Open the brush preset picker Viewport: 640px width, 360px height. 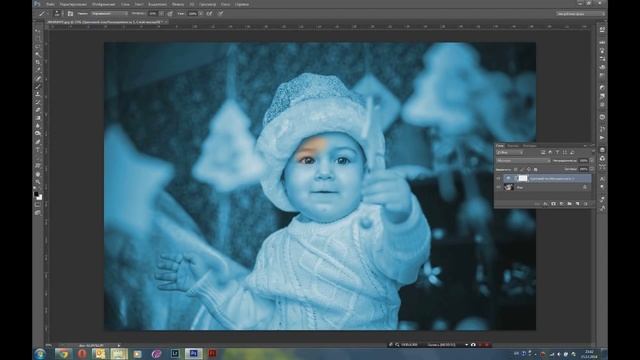tap(58, 13)
